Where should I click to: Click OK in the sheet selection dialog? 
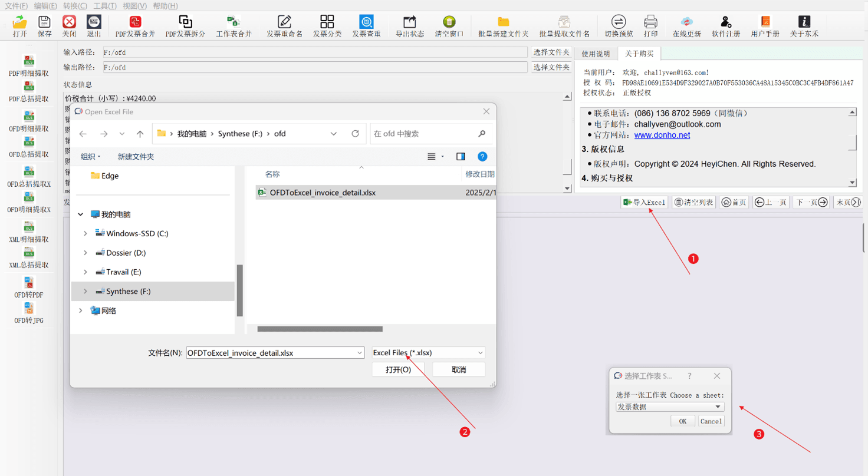pyautogui.click(x=682, y=421)
